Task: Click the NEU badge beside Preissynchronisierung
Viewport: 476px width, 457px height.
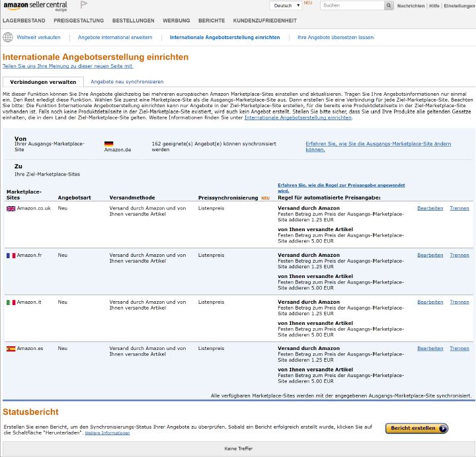Action: click(x=265, y=198)
